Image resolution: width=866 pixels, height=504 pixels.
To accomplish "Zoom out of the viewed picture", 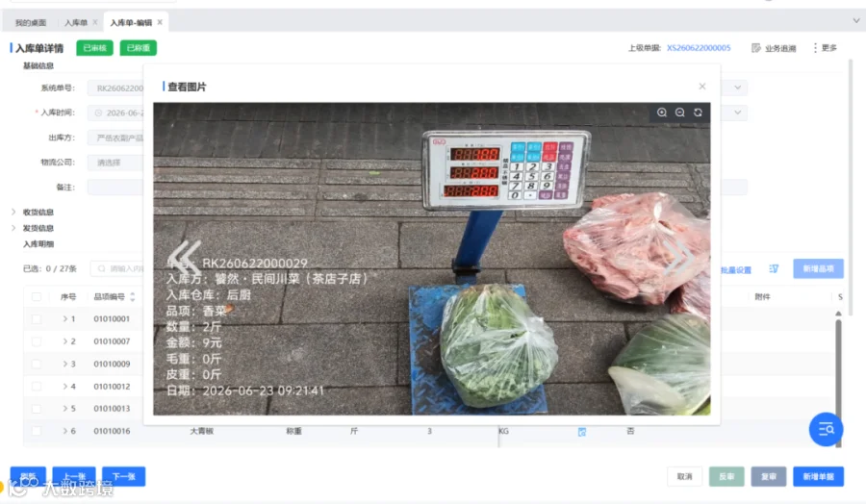I will coord(680,113).
